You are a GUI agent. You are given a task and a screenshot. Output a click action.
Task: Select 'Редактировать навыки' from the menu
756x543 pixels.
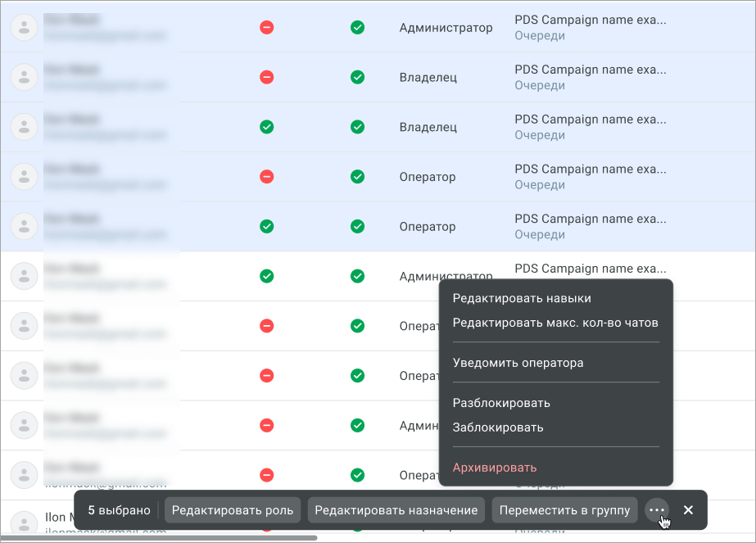click(522, 299)
